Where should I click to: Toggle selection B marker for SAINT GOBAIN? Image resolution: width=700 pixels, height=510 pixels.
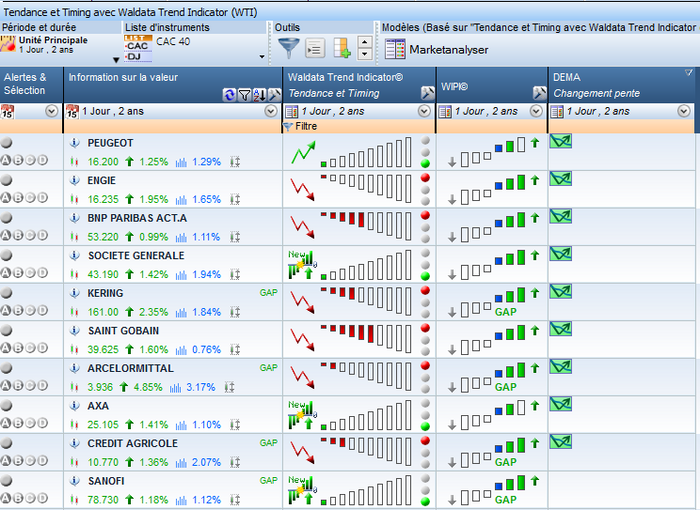point(19,348)
